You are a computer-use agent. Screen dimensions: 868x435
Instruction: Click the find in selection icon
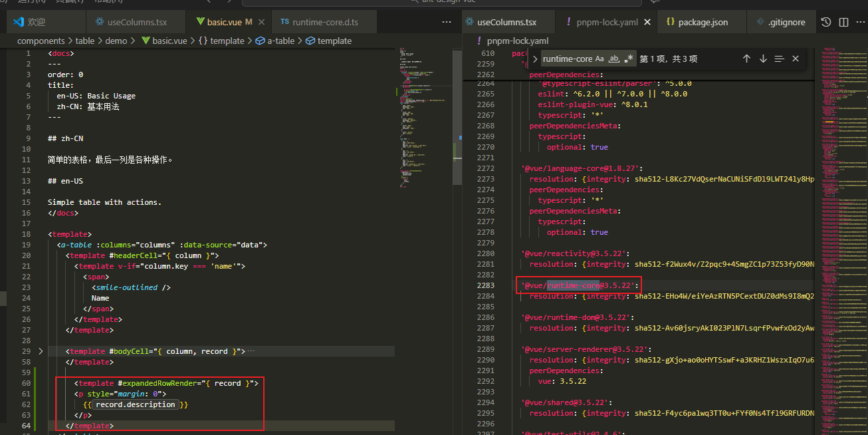pos(780,59)
